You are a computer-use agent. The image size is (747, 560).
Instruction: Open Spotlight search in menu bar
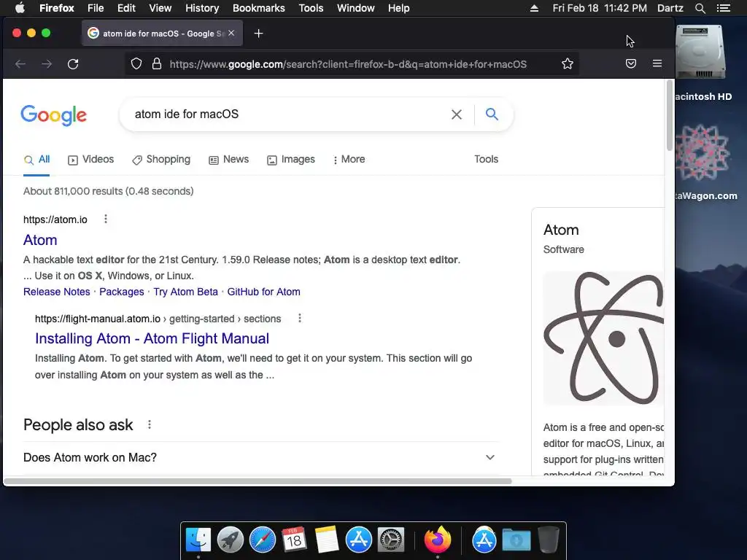point(700,8)
